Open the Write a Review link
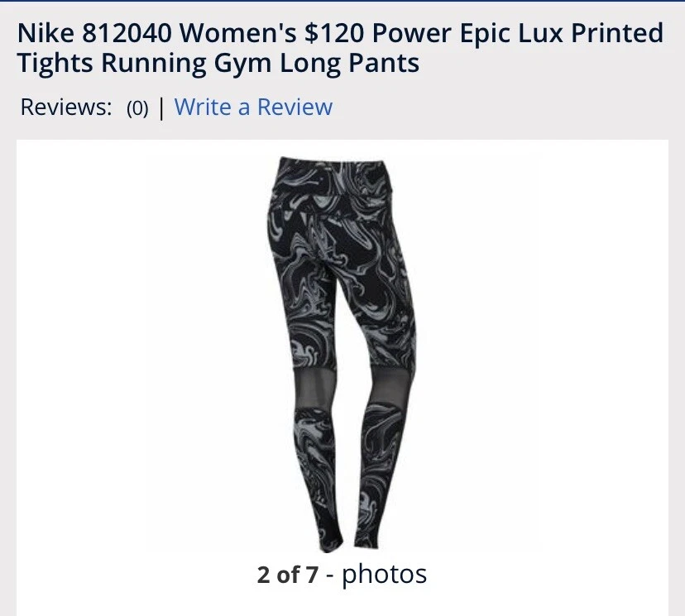 pyautogui.click(x=253, y=107)
